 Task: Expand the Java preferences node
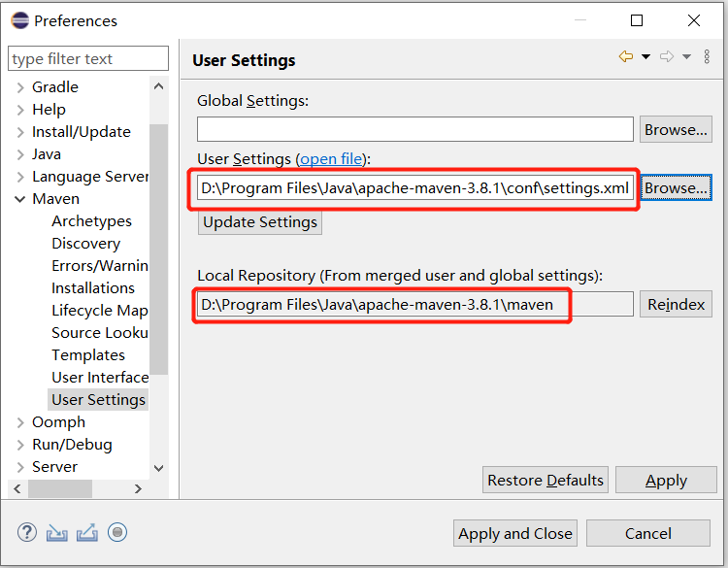[x=21, y=154]
